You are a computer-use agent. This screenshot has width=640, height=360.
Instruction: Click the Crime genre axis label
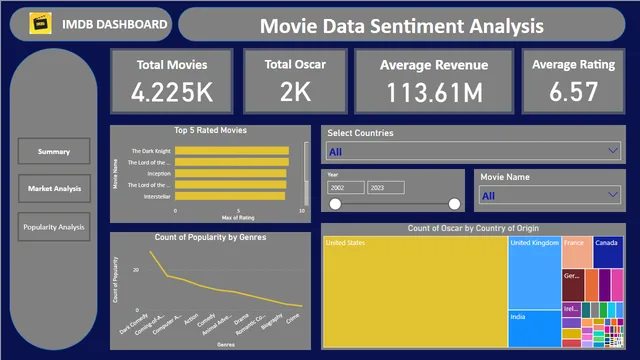point(293,318)
